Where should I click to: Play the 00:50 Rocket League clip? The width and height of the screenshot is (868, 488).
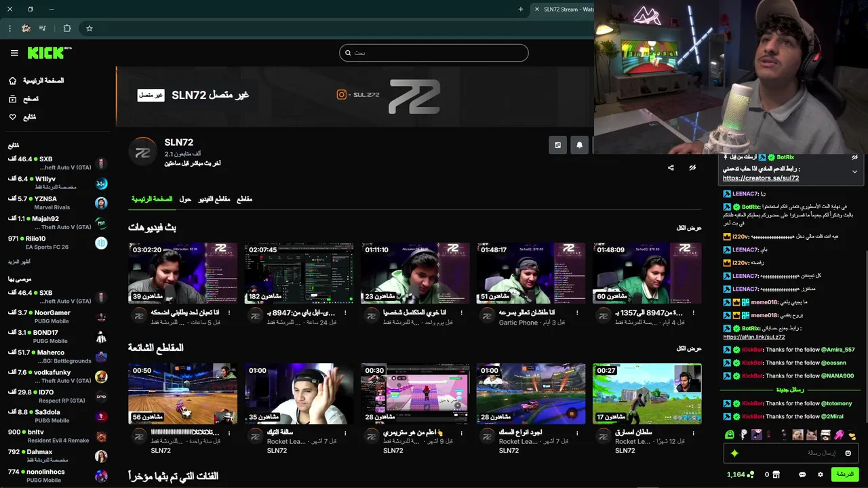pos(183,394)
